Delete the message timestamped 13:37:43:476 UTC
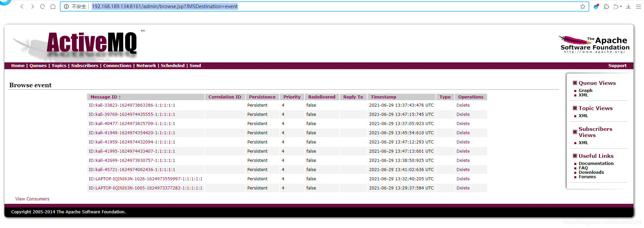 (463, 105)
